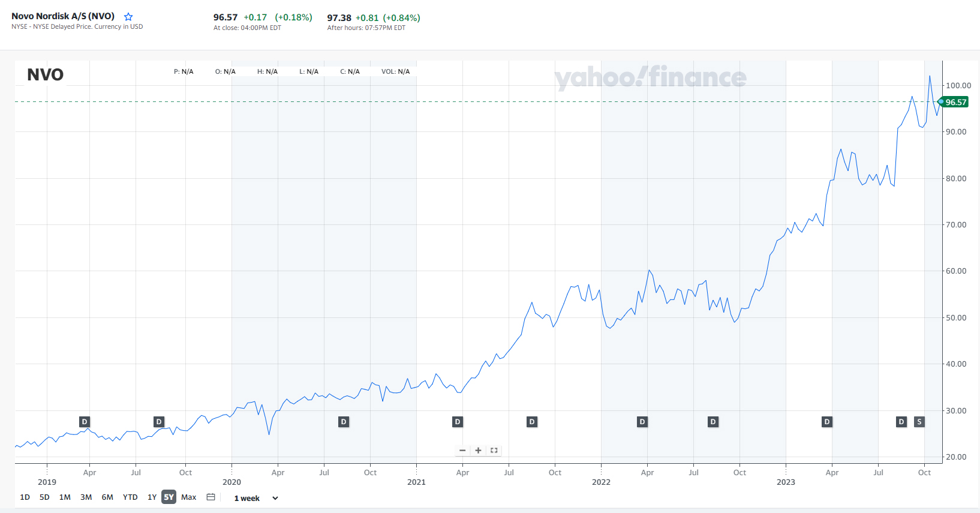This screenshot has width=980, height=513.
Task: Select the 1D time range
Action: point(25,497)
